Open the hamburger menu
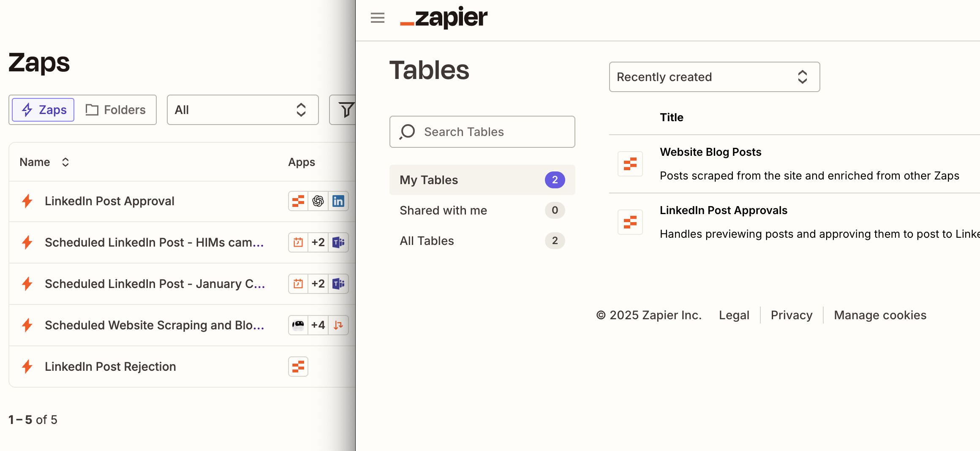 (x=377, y=18)
